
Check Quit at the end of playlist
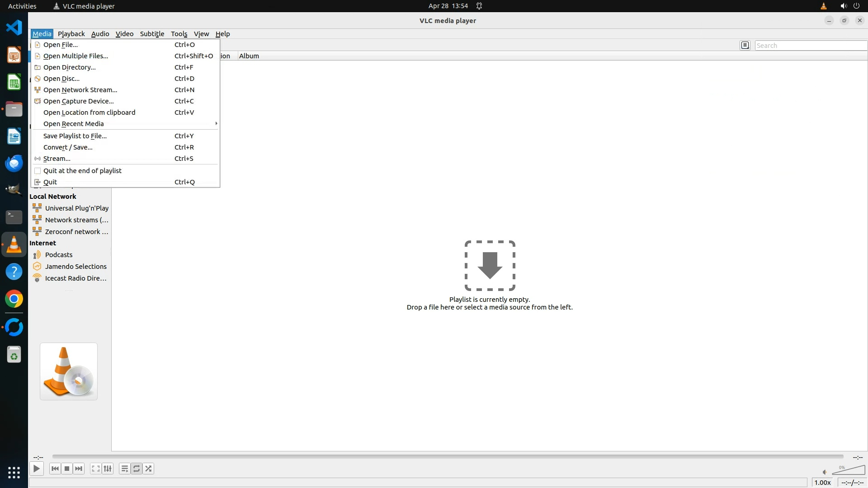[x=82, y=171]
